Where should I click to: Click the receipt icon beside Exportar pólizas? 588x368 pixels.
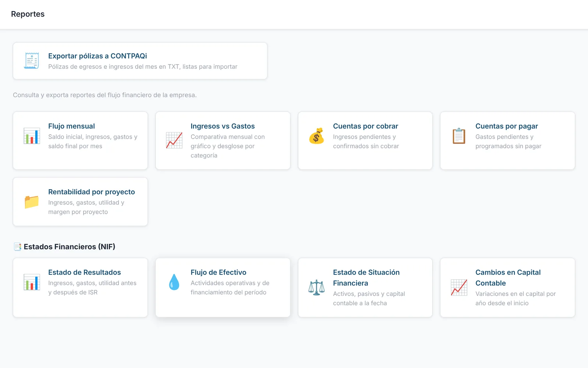tap(32, 61)
